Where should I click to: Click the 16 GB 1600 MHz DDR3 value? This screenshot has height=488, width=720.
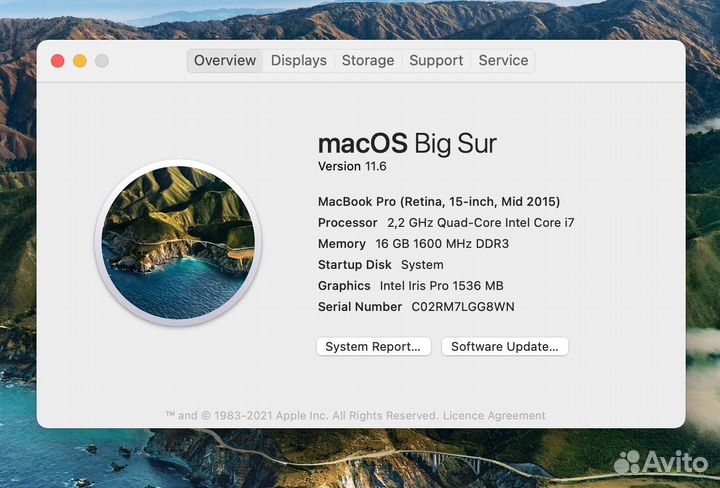[442, 244]
